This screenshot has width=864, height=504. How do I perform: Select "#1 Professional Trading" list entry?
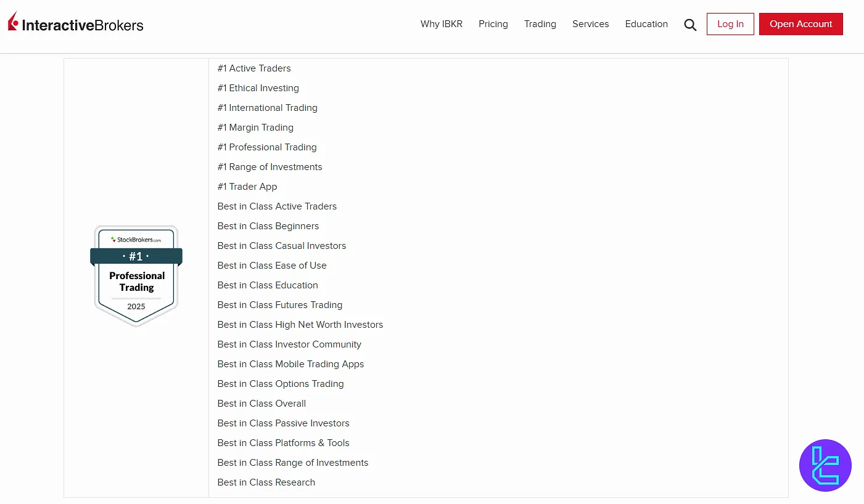[267, 147]
